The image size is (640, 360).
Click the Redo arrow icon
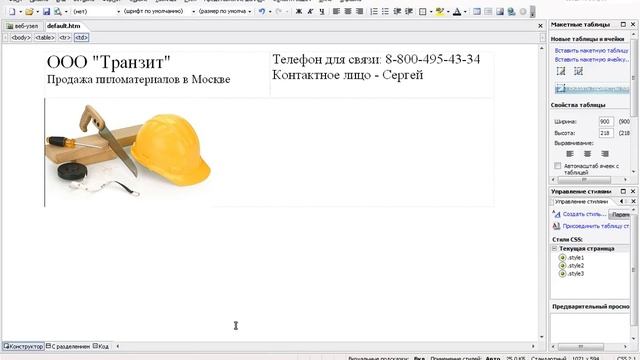pos(279,12)
